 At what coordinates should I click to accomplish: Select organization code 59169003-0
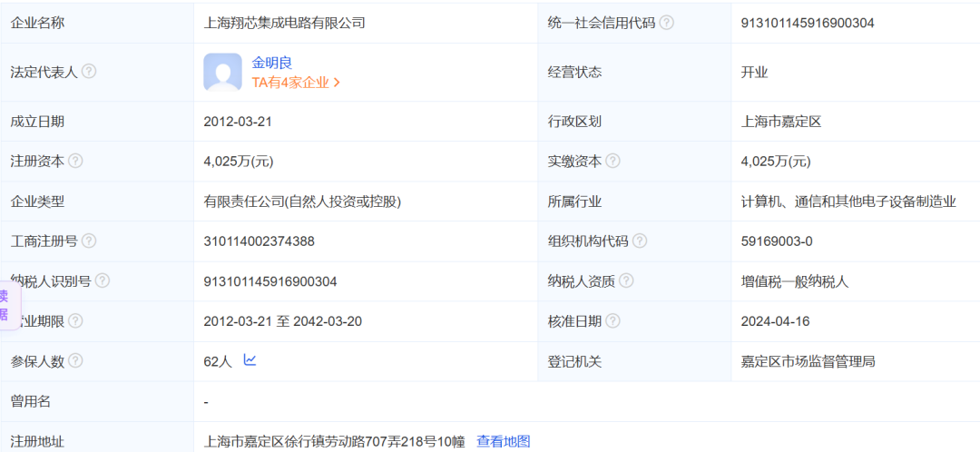777,241
